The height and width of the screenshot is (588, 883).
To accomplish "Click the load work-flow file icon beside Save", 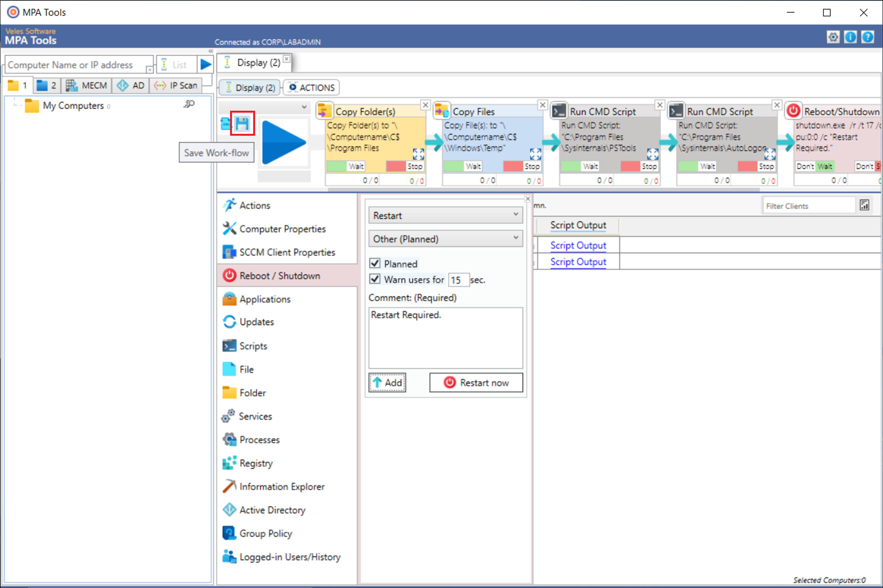I will [x=226, y=123].
